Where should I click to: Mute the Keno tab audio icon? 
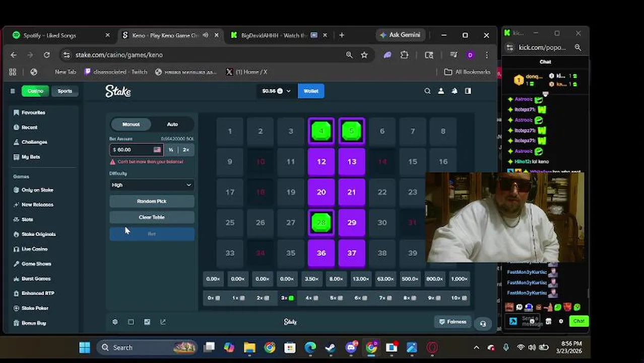(206, 35)
